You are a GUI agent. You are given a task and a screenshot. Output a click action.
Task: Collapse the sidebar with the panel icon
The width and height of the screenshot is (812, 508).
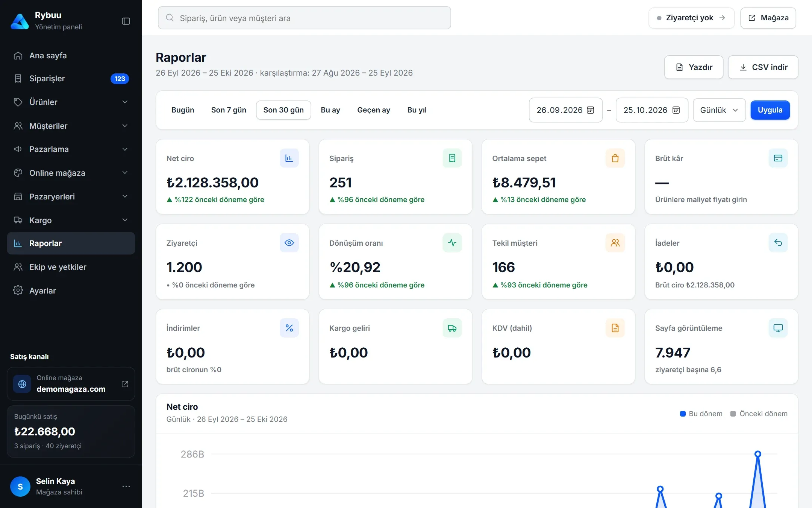126,21
